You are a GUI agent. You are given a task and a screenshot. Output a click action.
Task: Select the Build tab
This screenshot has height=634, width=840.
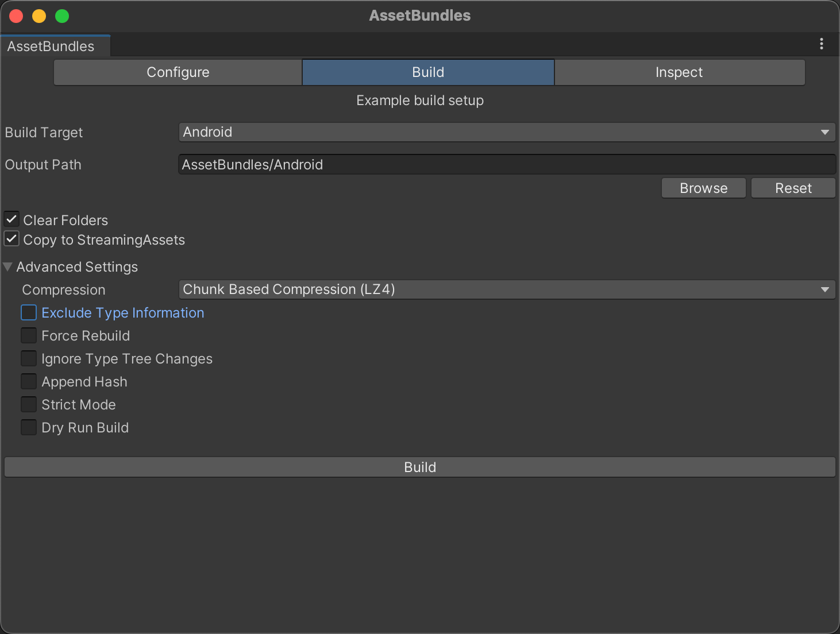tap(428, 72)
